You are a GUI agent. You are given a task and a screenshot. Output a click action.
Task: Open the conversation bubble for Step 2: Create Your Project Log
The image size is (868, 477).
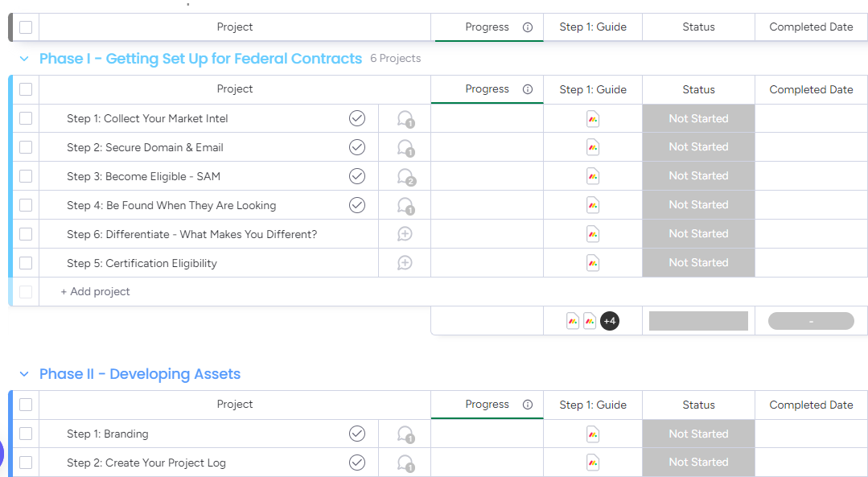405,463
